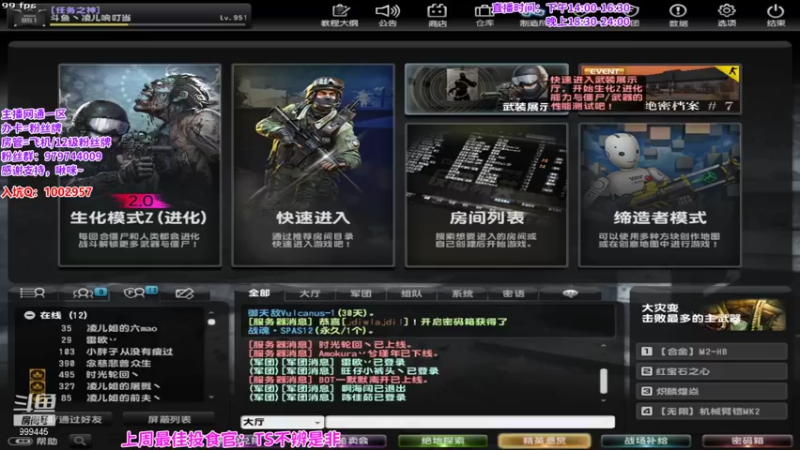Open the family/clan members icon tab
The image size is (800, 450).
pyautogui.click(x=140, y=293)
